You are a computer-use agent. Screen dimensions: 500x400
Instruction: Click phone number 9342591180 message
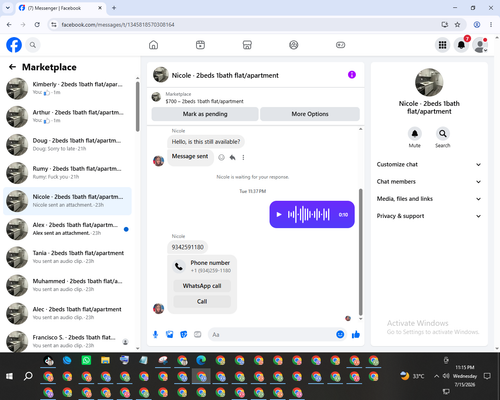pyautogui.click(x=188, y=247)
